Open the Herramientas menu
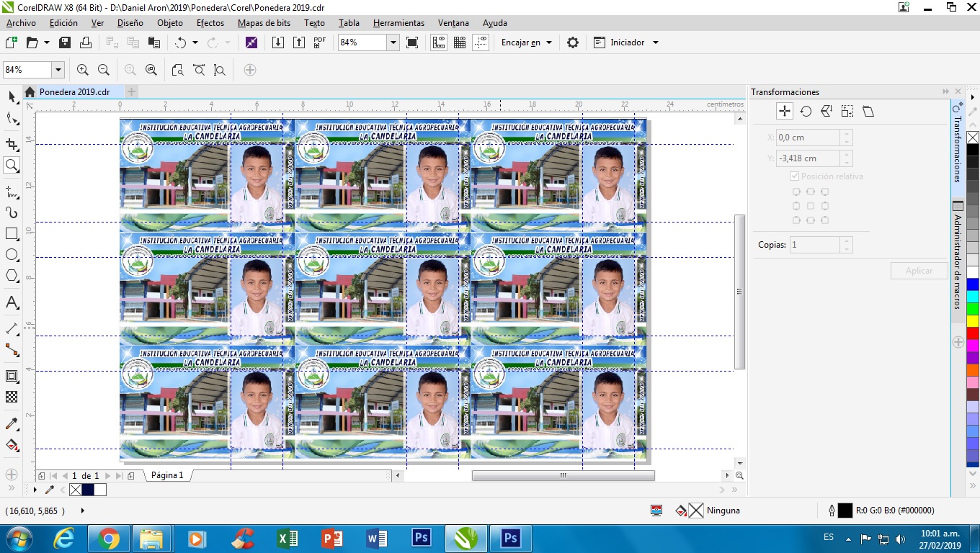980x553 pixels. [x=398, y=23]
